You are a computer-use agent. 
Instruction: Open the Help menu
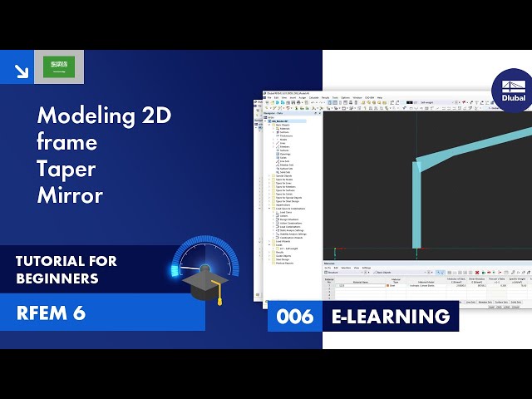point(380,98)
